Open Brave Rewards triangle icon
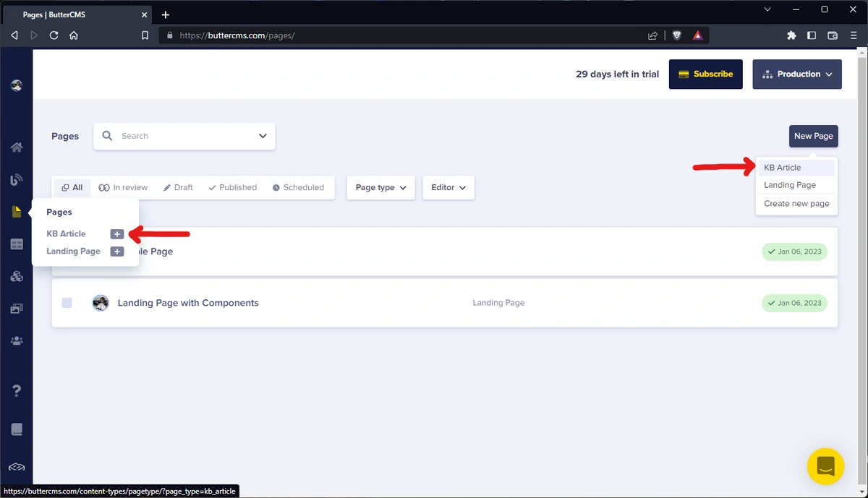The image size is (868, 498). [698, 35]
